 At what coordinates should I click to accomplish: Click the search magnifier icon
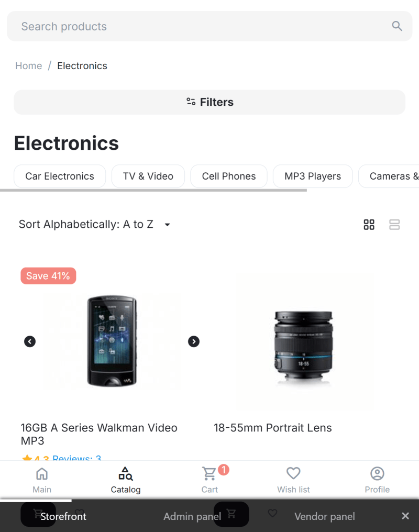tap(397, 26)
